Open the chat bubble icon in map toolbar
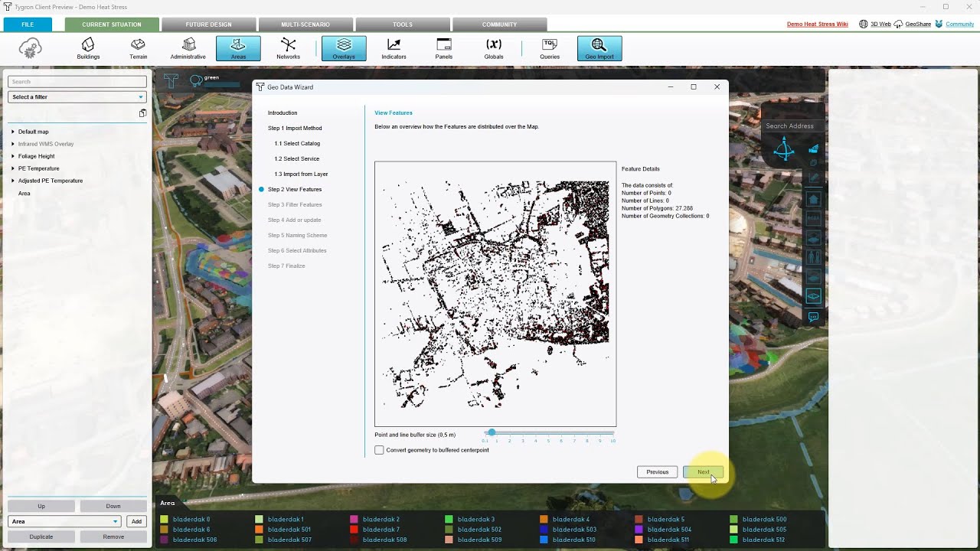The width and height of the screenshot is (980, 551). (813, 316)
